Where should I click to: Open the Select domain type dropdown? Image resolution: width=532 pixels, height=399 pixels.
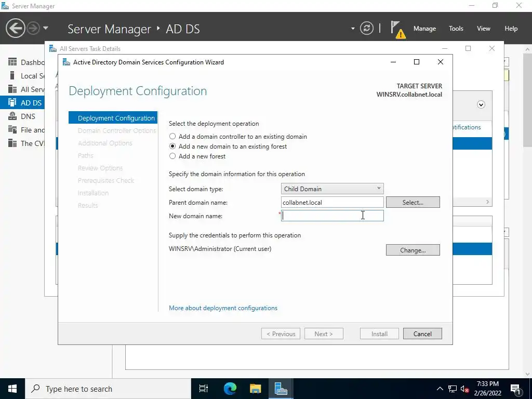332,189
